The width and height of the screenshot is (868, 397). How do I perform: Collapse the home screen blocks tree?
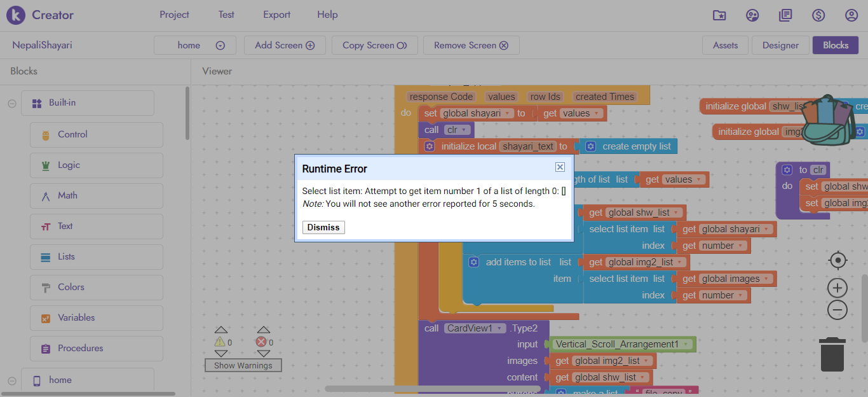12,380
